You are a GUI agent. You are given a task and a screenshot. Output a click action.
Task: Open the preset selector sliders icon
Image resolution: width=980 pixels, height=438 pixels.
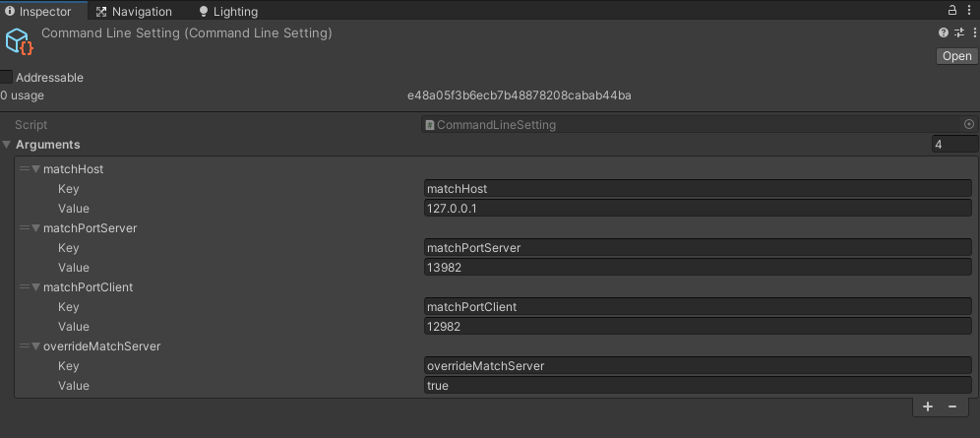pyautogui.click(x=959, y=33)
